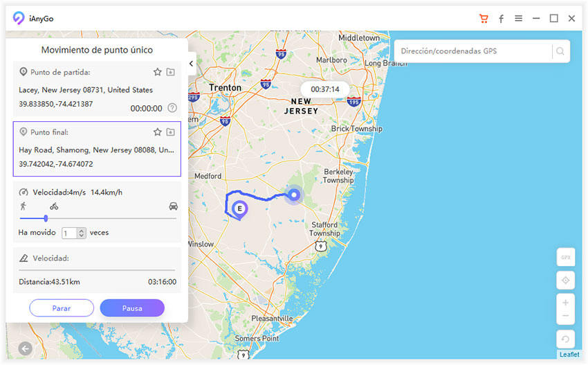
Task: Click the Brick Township map label
Action: point(356,129)
